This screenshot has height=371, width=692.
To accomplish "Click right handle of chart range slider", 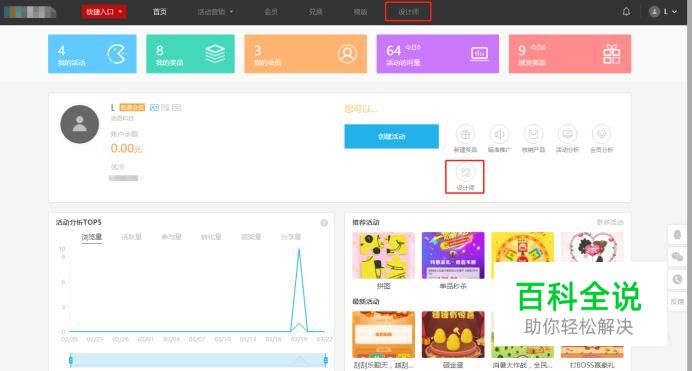I will click(326, 360).
